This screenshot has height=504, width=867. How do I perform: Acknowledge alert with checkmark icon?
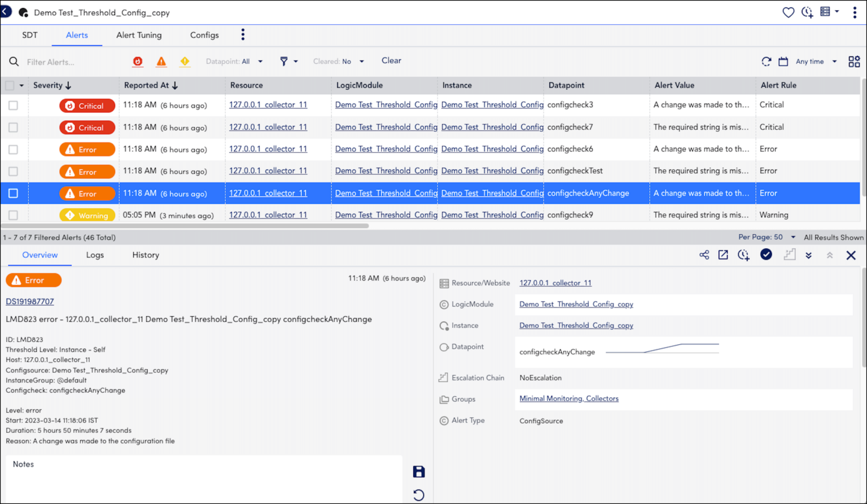pyautogui.click(x=766, y=255)
